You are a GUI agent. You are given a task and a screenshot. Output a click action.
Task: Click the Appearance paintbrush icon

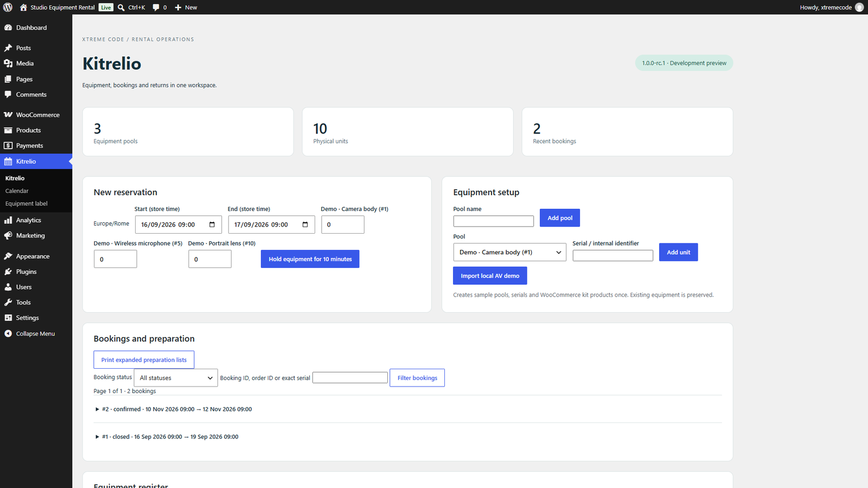click(x=8, y=256)
